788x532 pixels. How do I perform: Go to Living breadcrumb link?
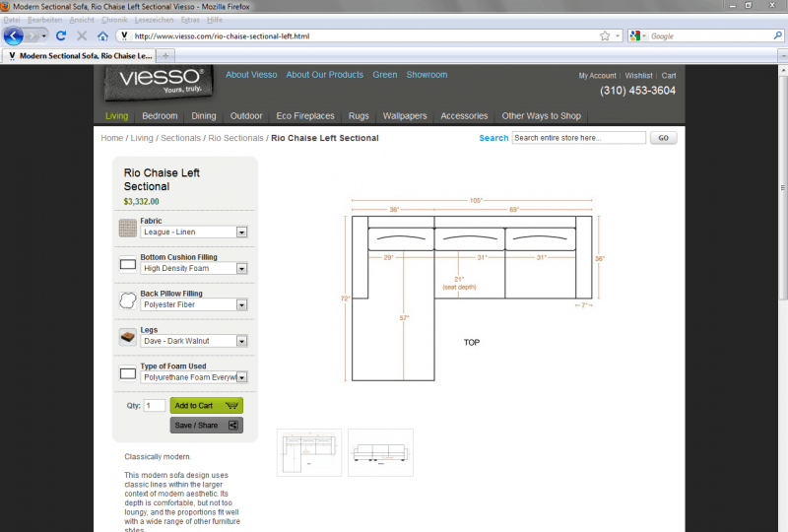[142, 138]
